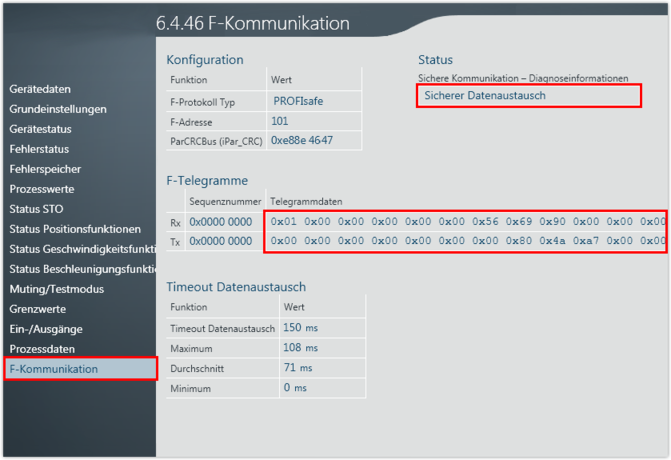
Task: Open the Muting/Testmodus entry
Action: (x=56, y=289)
